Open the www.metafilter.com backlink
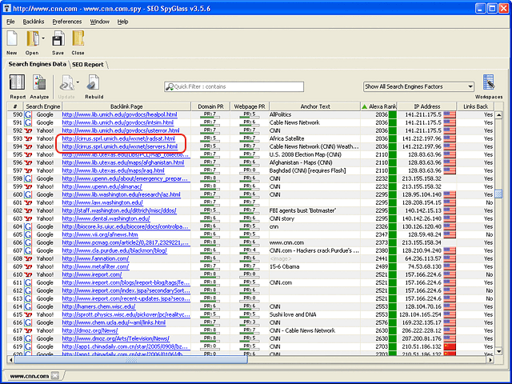The image size is (512, 384). click(95, 266)
